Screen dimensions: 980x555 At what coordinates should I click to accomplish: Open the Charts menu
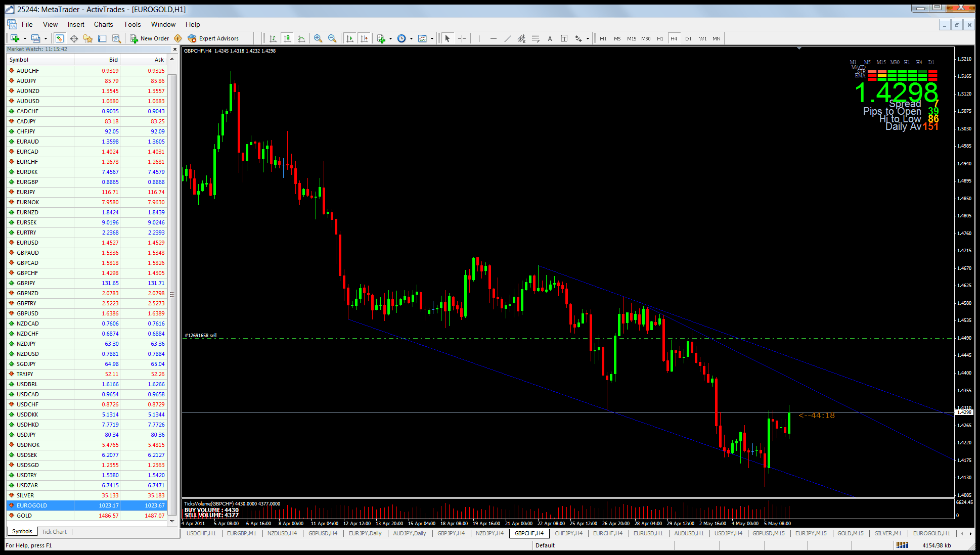click(x=103, y=24)
